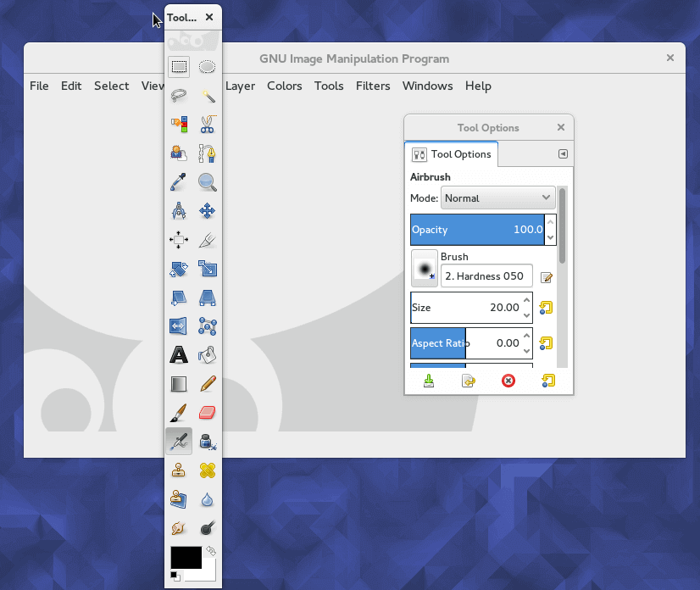The image size is (700, 590).
Task: Open the Windows menu
Action: click(x=428, y=86)
